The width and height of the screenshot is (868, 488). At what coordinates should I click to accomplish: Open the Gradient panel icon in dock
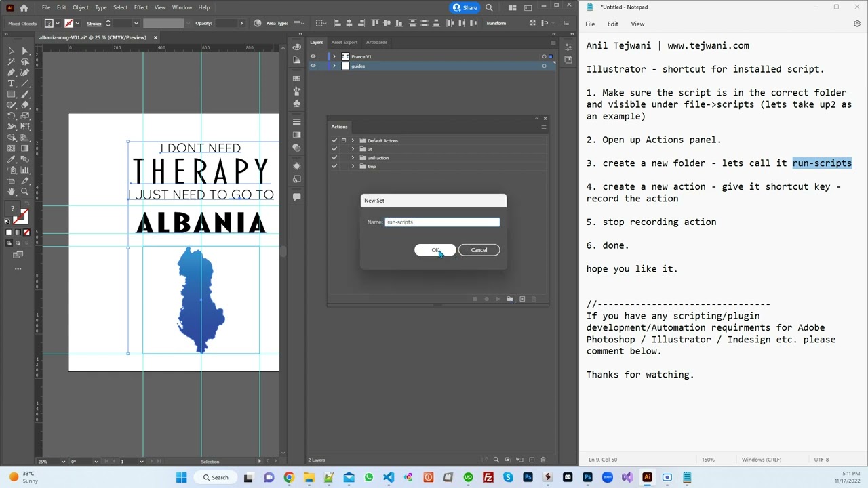click(296, 134)
